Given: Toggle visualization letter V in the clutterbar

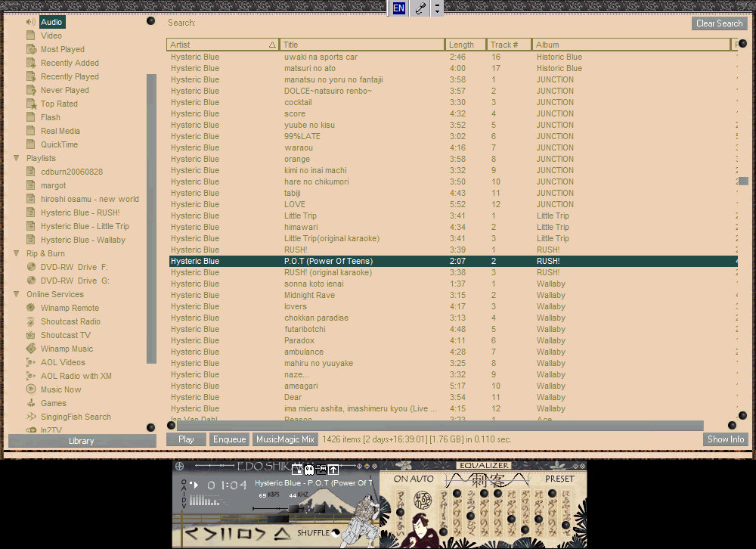Looking at the screenshot, I should 183,506.
